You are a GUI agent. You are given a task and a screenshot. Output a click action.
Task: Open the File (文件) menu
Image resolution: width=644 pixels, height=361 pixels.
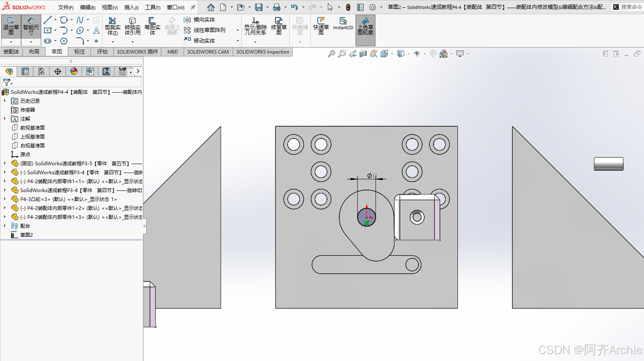coord(65,7)
